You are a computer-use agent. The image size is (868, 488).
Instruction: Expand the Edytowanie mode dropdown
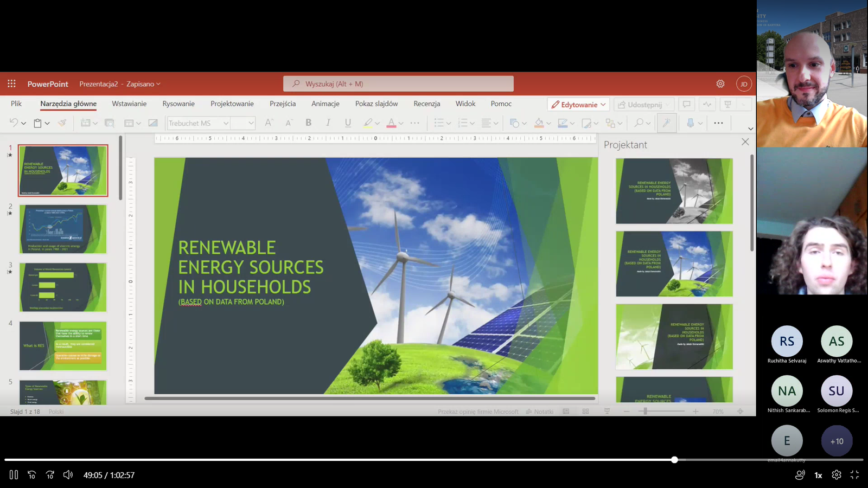pos(604,105)
